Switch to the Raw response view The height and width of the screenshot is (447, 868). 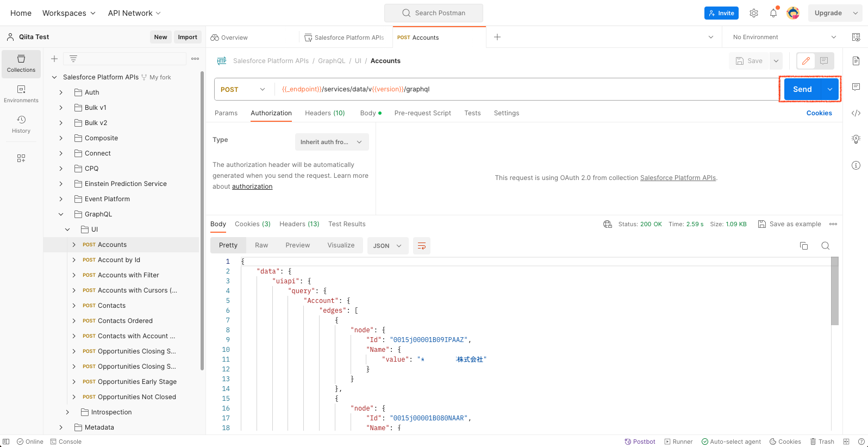point(261,245)
